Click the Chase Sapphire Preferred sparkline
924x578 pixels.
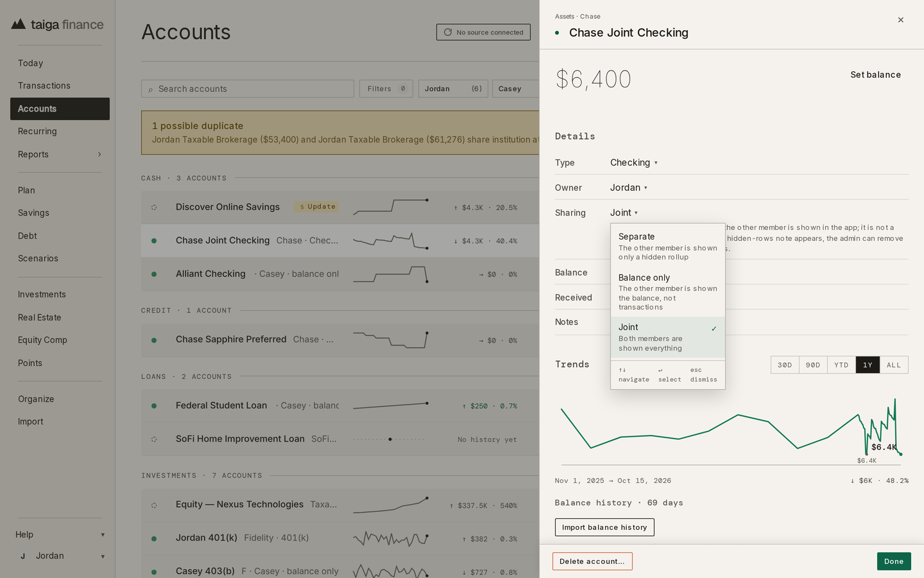pos(391,340)
